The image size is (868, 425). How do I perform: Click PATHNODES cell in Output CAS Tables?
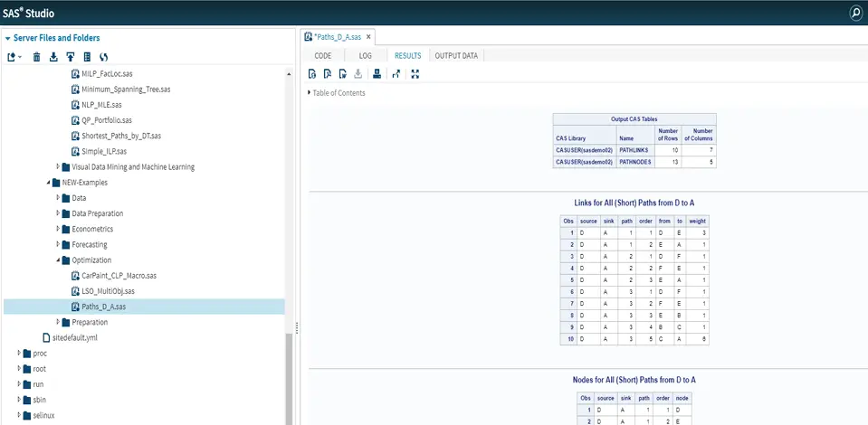point(635,162)
